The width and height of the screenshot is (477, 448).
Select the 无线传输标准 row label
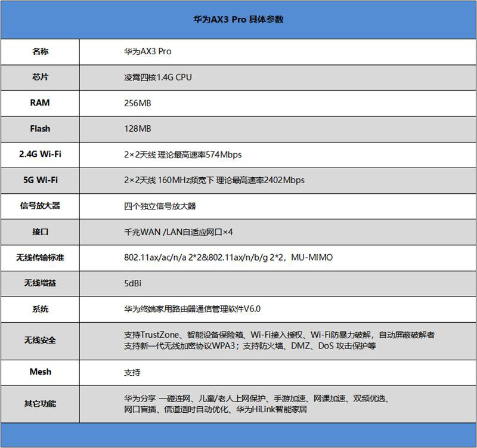(x=40, y=258)
